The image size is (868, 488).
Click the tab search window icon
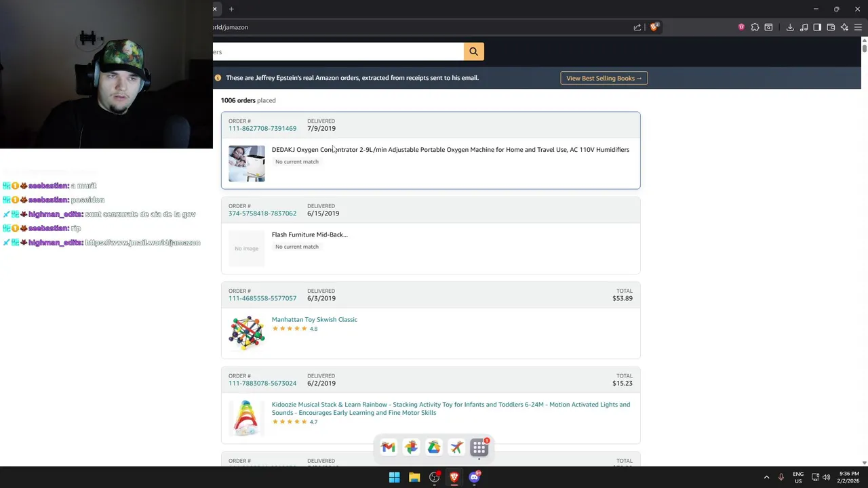pyautogui.click(x=768, y=27)
